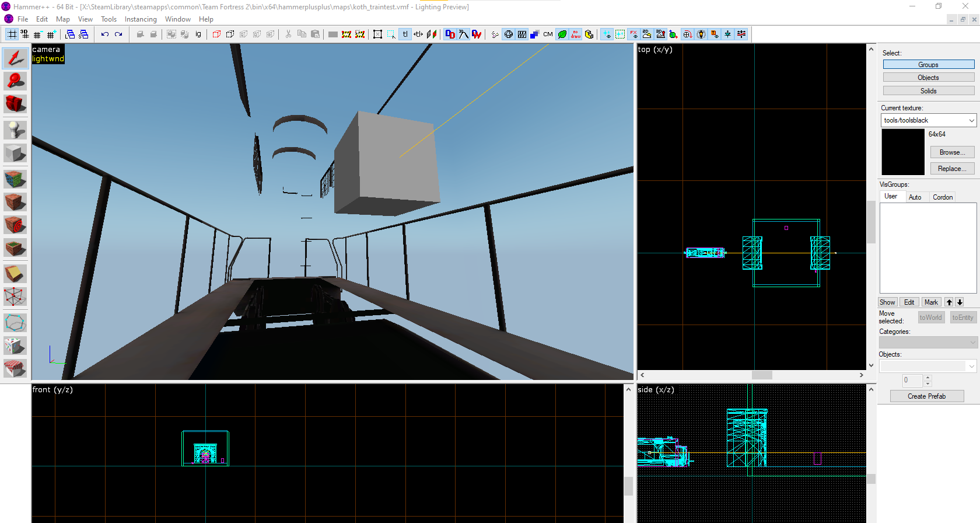Switch to the Cordon VisGroups tab
This screenshot has height=523, width=980.
(x=942, y=197)
